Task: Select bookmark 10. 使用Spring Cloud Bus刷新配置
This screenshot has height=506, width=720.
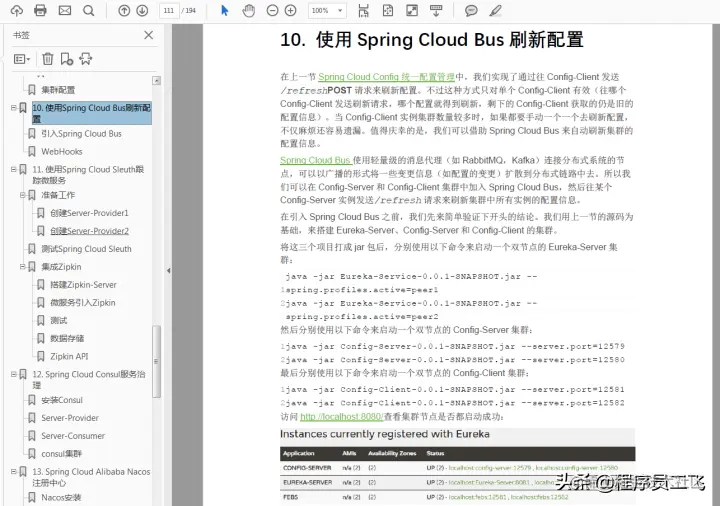Action: (91, 113)
